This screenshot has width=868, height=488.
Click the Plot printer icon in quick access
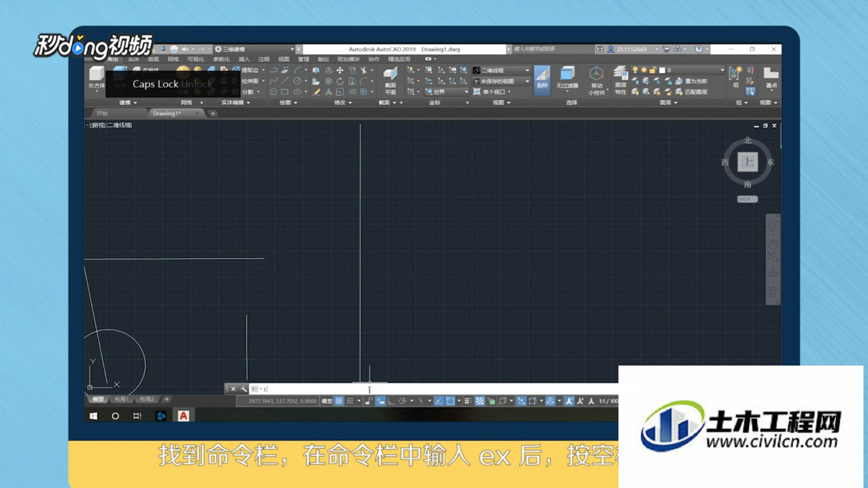point(174,49)
